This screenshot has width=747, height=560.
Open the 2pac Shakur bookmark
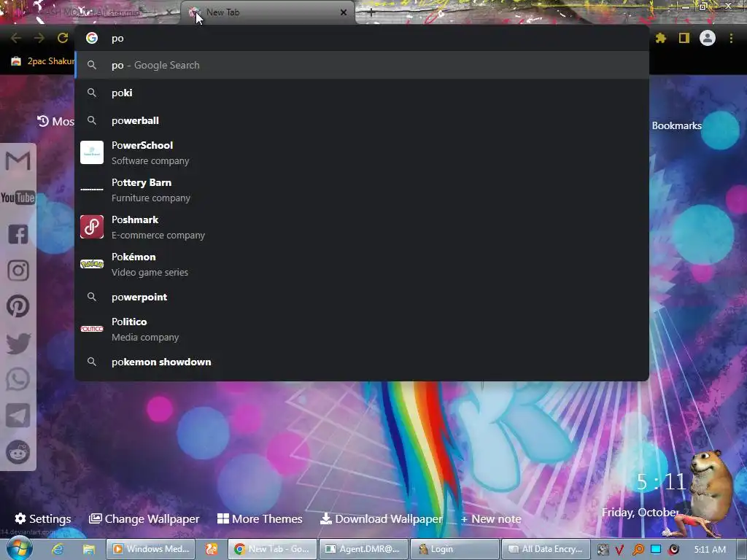pyautogui.click(x=43, y=61)
